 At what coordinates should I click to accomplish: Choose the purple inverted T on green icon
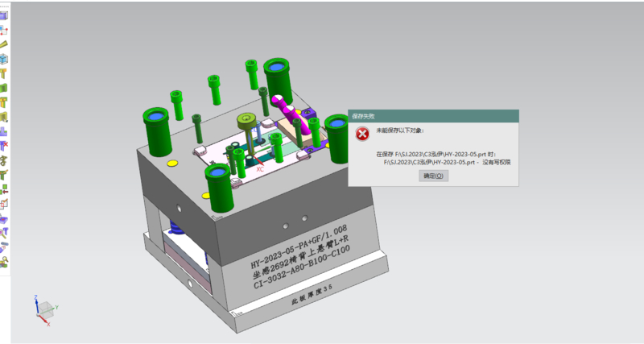(x=4, y=132)
